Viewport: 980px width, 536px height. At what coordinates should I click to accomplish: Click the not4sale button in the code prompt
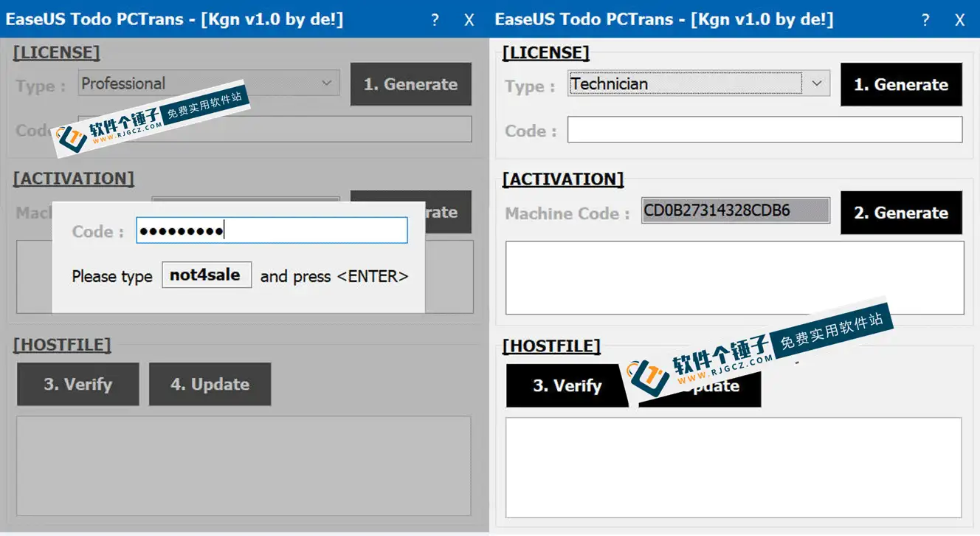point(206,275)
